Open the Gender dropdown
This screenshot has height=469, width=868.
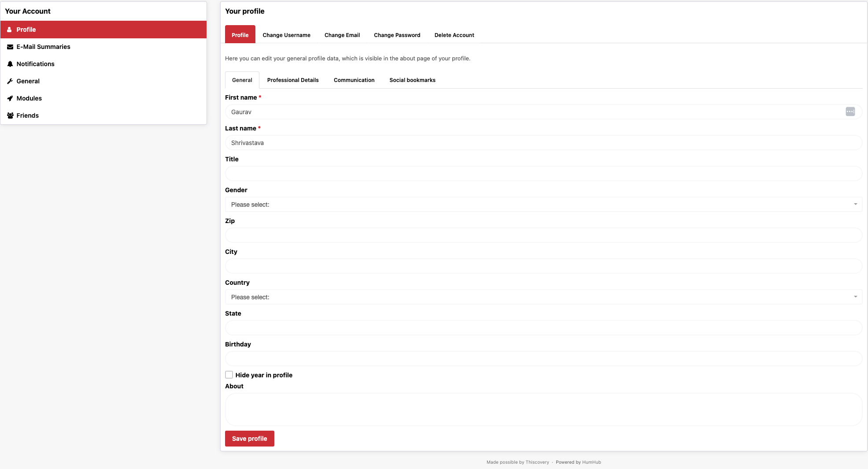coord(543,205)
